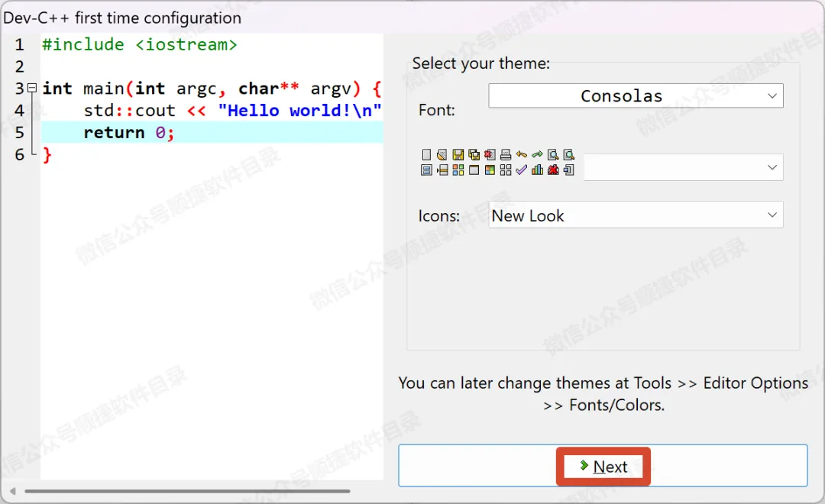Click the '#include <iostream>' line
Screen dimensions: 825x504
pos(140,45)
